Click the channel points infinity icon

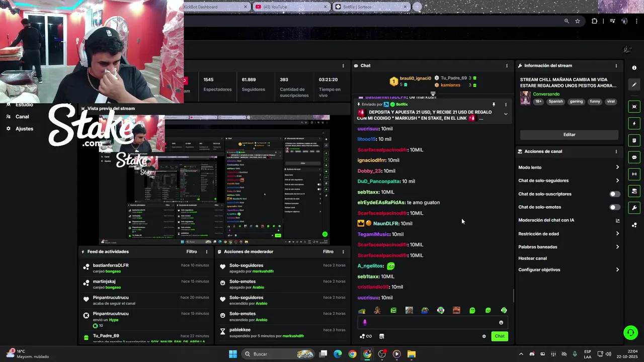[366, 336]
